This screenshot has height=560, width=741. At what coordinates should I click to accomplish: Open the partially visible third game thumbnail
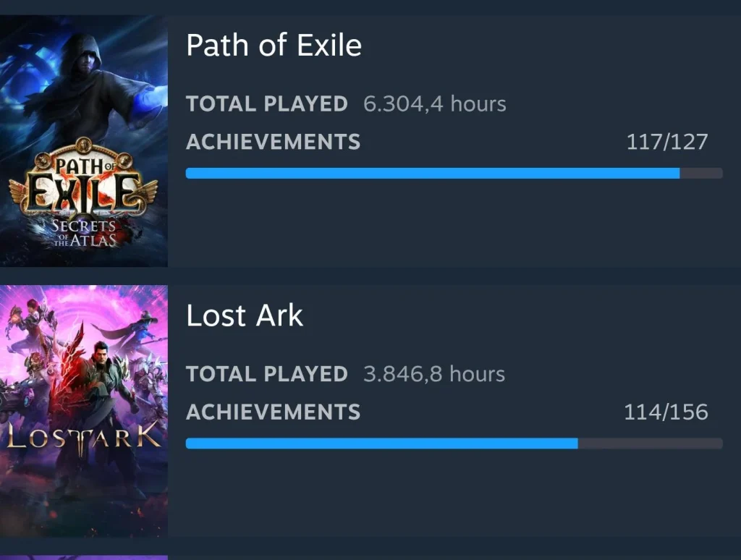point(84,557)
